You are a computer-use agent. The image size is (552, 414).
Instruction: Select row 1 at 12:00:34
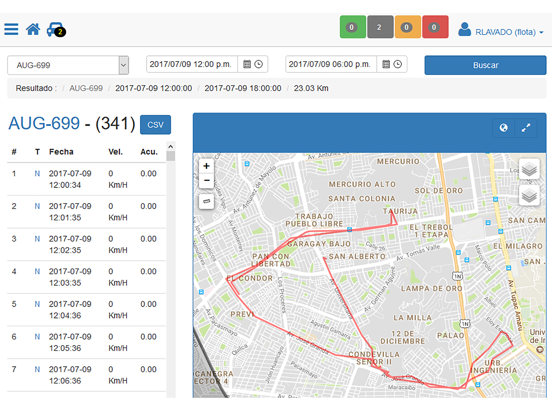tap(87, 179)
